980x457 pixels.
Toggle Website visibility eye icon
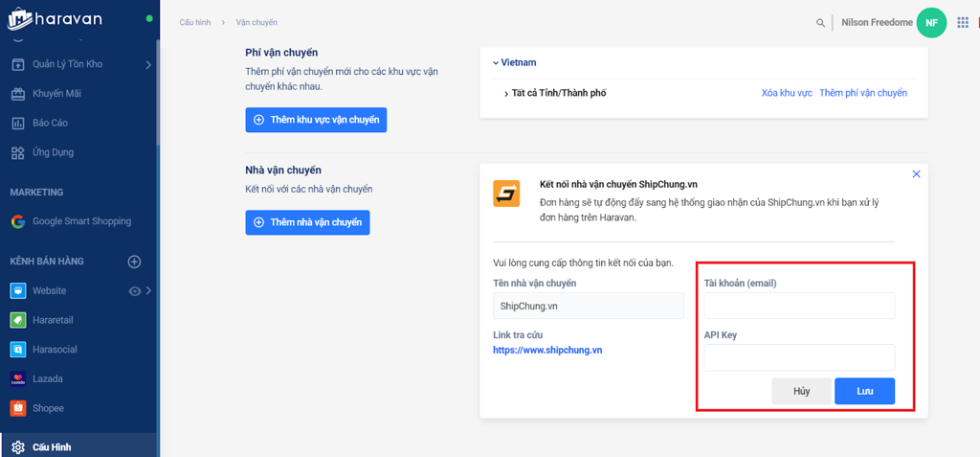click(135, 291)
